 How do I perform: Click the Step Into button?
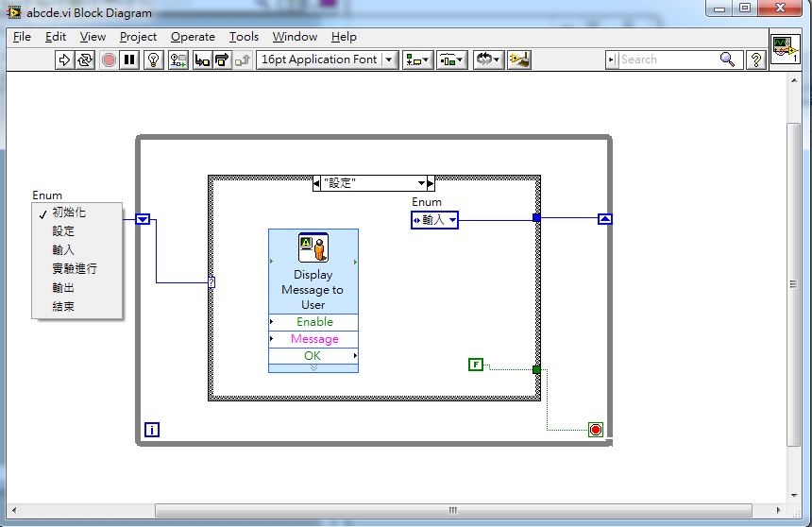pyautogui.click(x=202, y=60)
